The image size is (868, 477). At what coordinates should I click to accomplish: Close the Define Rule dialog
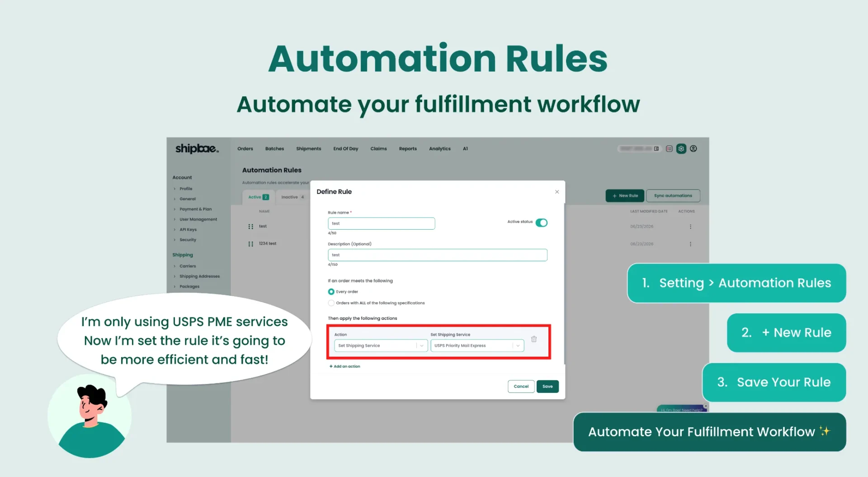pos(557,192)
